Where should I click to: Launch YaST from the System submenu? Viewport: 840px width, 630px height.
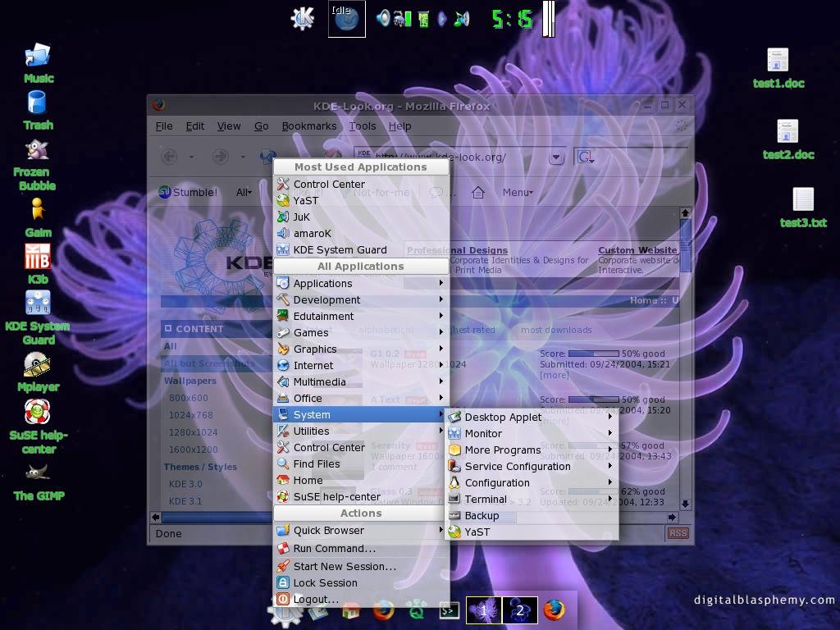point(532,532)
